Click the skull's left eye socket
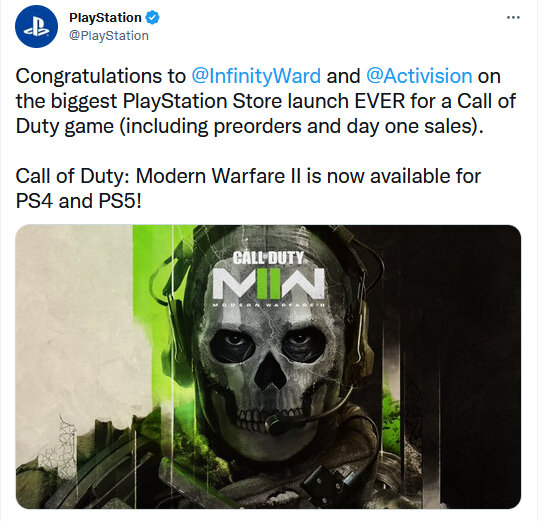The width and height of the screenshot is (539, 521). point(233,344)
